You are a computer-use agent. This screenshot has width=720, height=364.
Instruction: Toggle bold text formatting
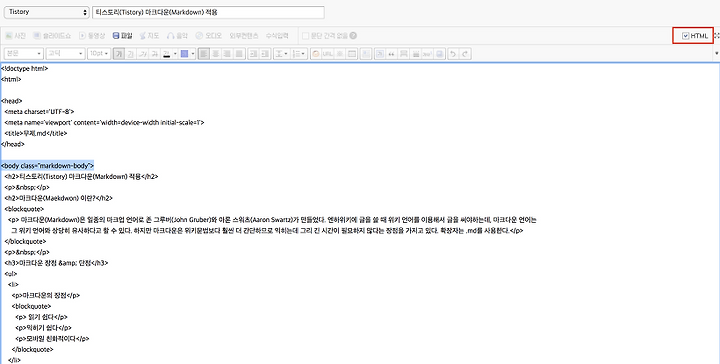point(119,54)
